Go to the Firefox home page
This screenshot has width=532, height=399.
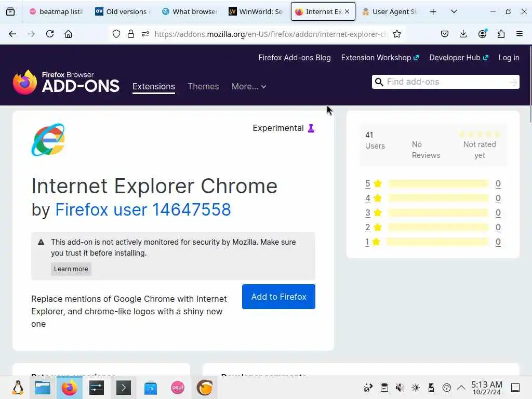(x=69, y=34)
